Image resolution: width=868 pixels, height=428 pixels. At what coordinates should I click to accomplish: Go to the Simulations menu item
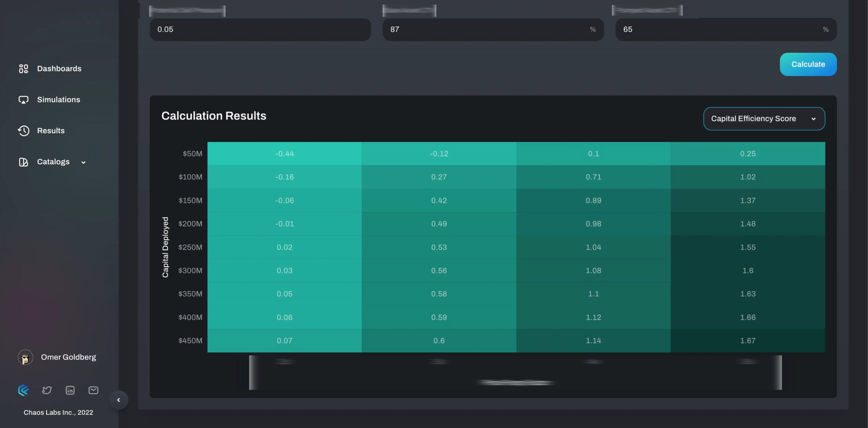tap(59, 100)
